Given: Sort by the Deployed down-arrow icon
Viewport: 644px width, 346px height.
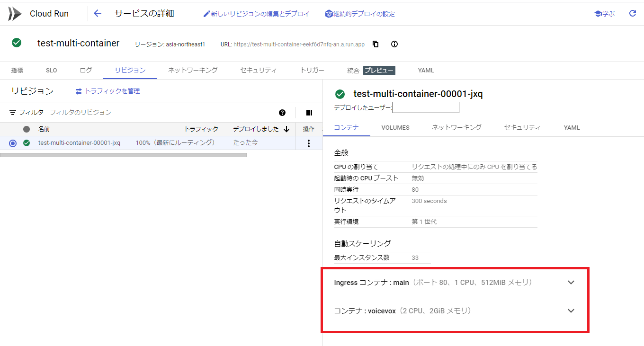Looking at the screenshot, I should pyautogui.click(x=286, y=129).
